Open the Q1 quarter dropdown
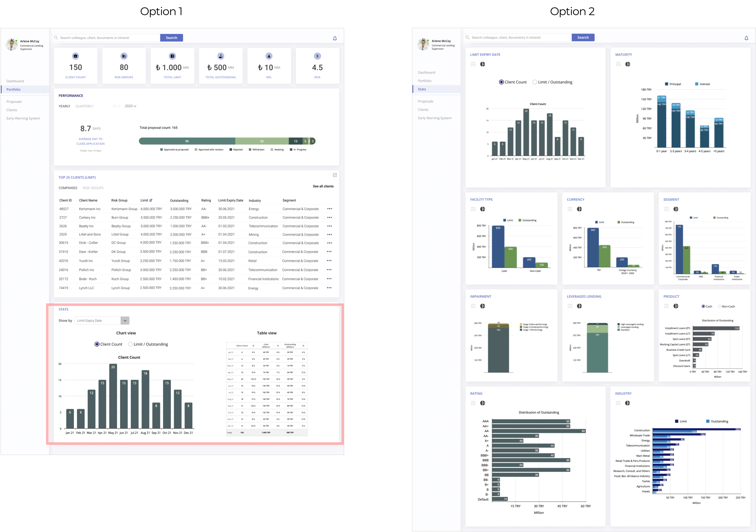Image resolution: width=756 pixels, height=532 pixels. pos(116,106)
